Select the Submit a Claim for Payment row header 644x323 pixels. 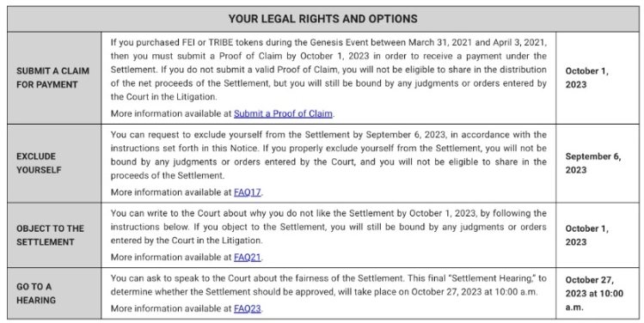pos(53,77)
